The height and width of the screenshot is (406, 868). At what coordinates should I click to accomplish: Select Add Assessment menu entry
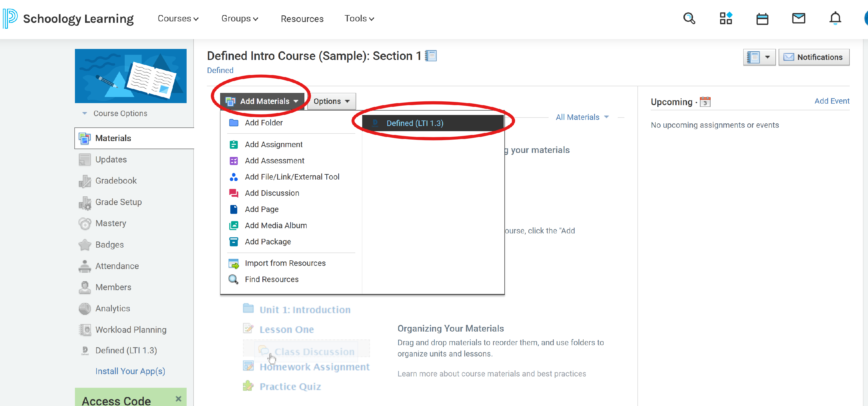coord(274,160)
